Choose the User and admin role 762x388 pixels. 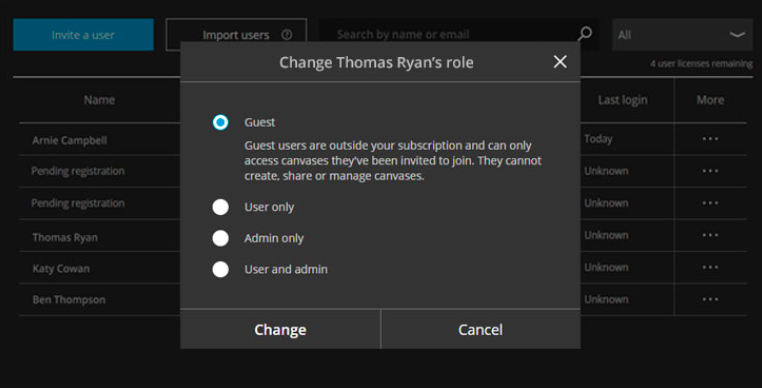point(220,269)
